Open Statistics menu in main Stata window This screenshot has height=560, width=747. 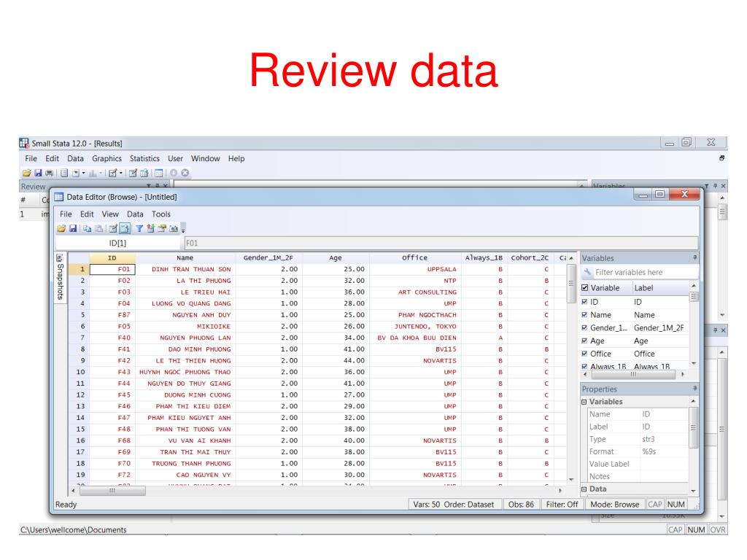click(x=144, y=158)
